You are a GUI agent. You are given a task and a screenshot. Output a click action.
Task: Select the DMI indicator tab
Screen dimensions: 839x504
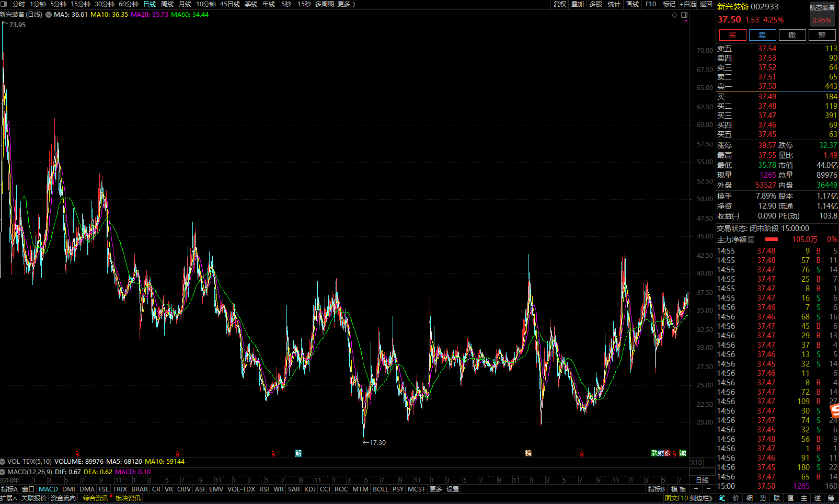(68, 489)
